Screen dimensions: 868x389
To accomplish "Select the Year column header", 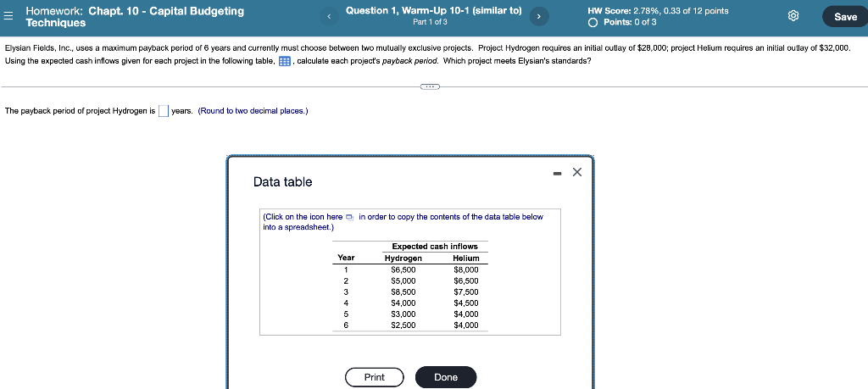I will [x=346, y=258].
